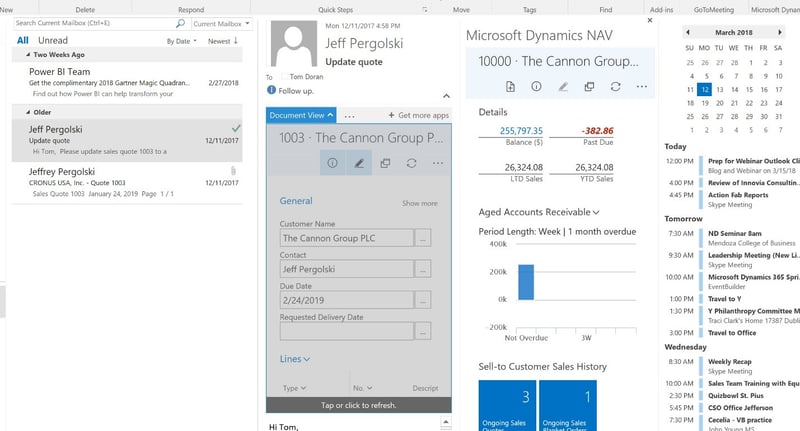The image size is (800, 431).
Task: Click the info icon in the quote 1003 toolbar
Action: point(332,163)
